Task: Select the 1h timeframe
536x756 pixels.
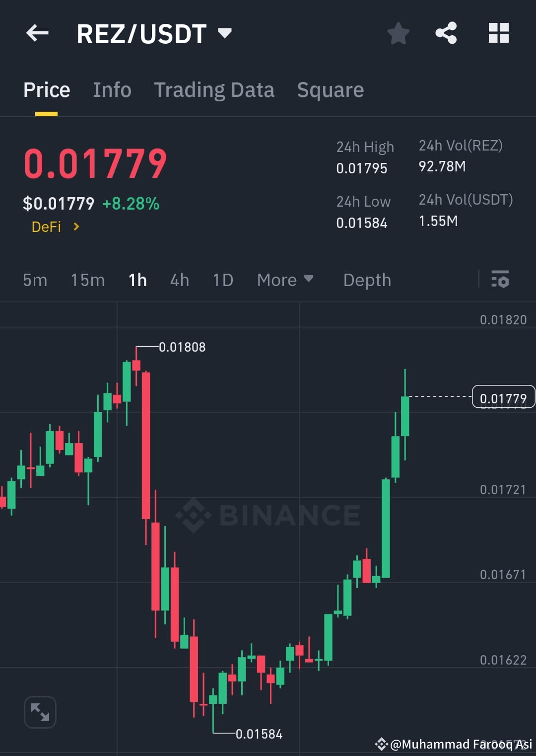Action: pyautogui.click(x=137, y=280)
